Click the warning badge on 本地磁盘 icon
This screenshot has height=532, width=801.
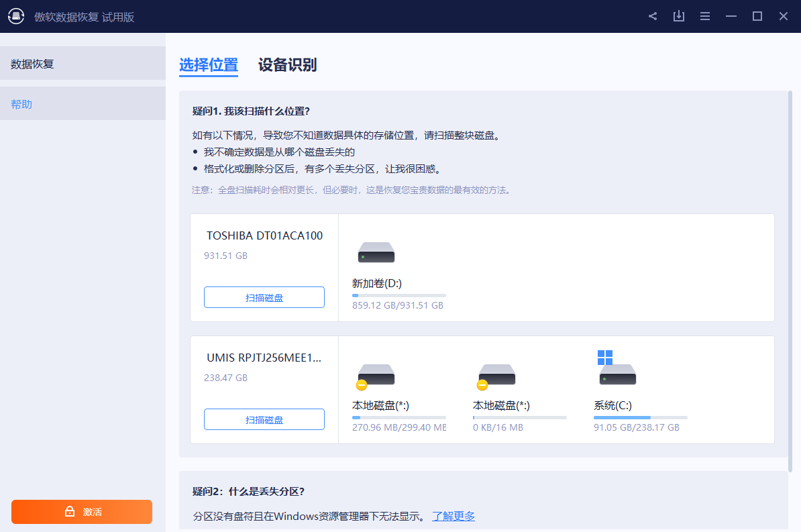pos(362,385)
